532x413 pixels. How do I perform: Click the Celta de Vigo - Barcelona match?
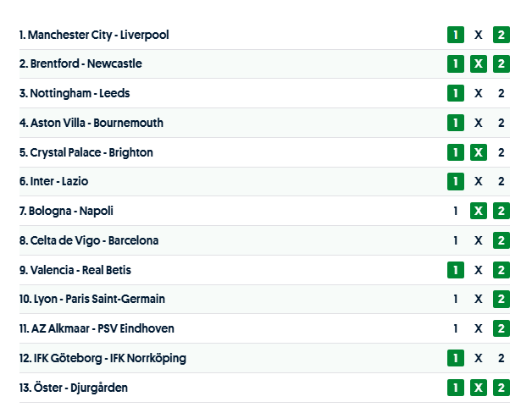89,240
